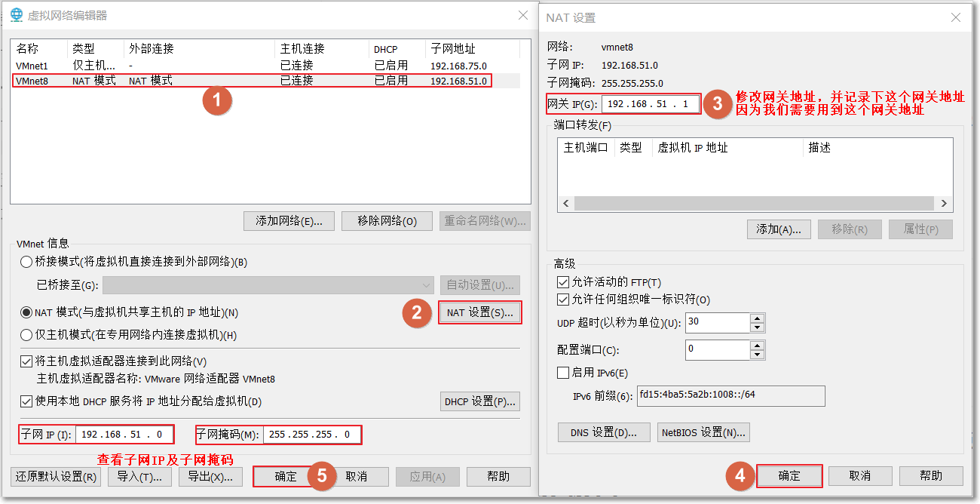The image size is (980, 504).
Task: Click the 配置端口 value field
Action: (717, 349)
